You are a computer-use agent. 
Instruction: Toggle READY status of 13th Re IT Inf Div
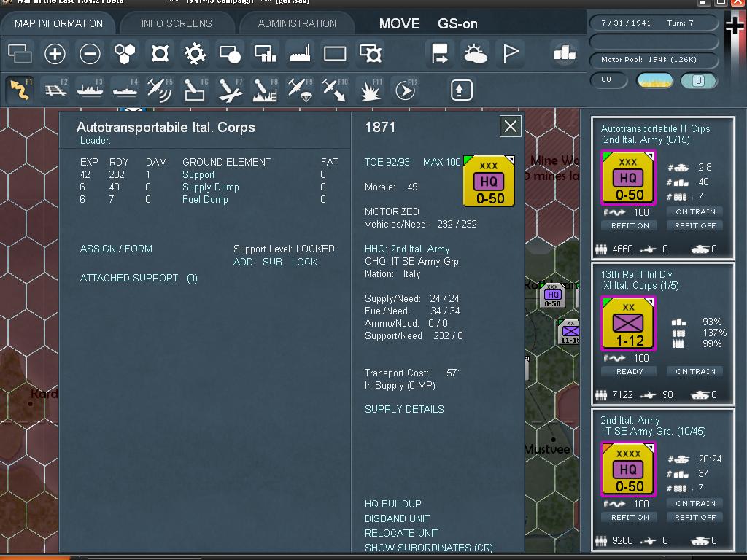pos(630,371)
